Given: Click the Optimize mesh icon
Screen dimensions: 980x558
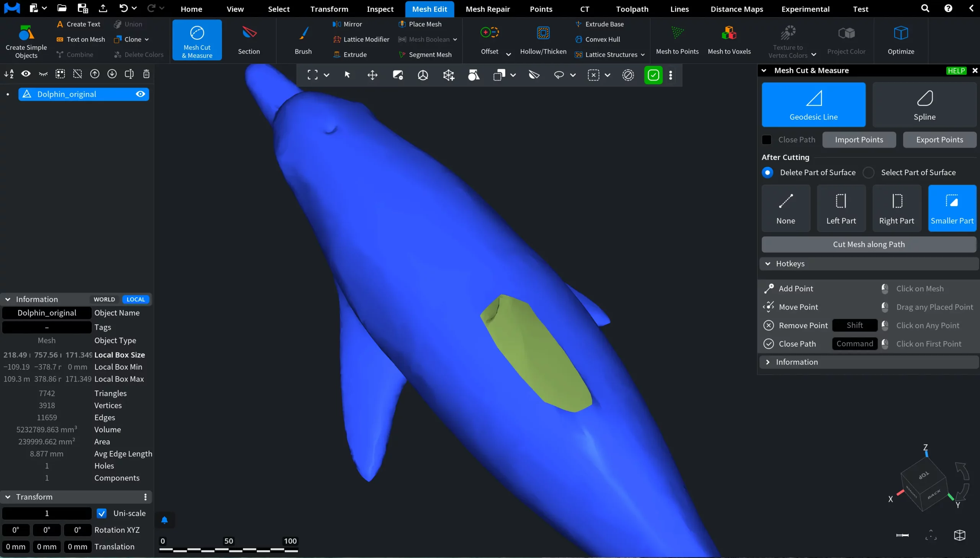Looking at the screenshot, I should (900, 33).
